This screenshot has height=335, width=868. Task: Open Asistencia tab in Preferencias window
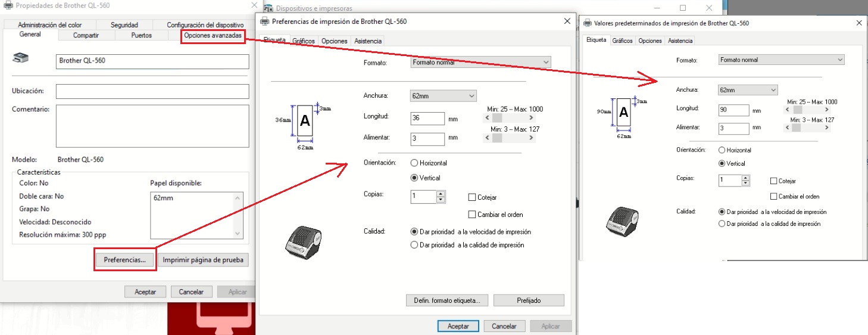[x=367, y=41]
